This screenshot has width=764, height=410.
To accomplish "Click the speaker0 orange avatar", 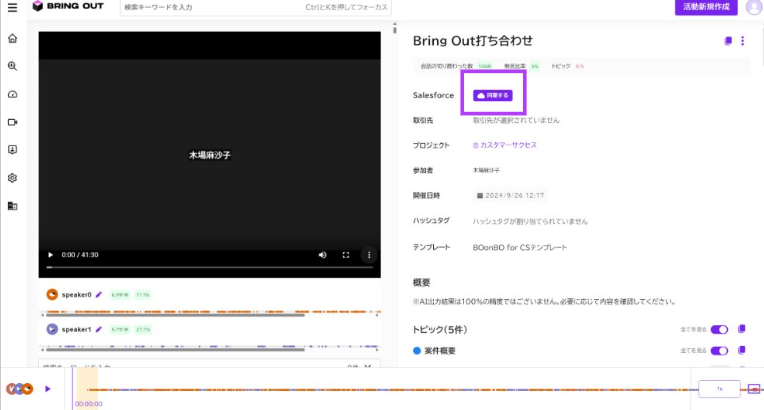I will coord(52,294).
